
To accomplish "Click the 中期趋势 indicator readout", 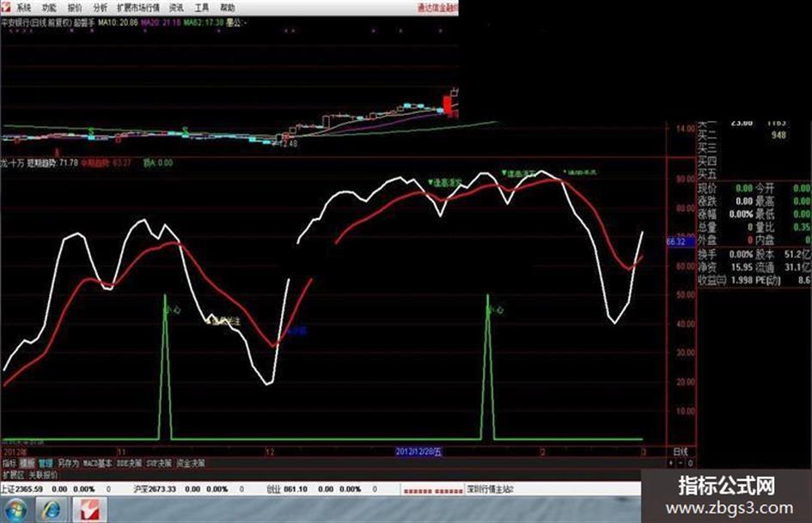I will pos(107,163).
